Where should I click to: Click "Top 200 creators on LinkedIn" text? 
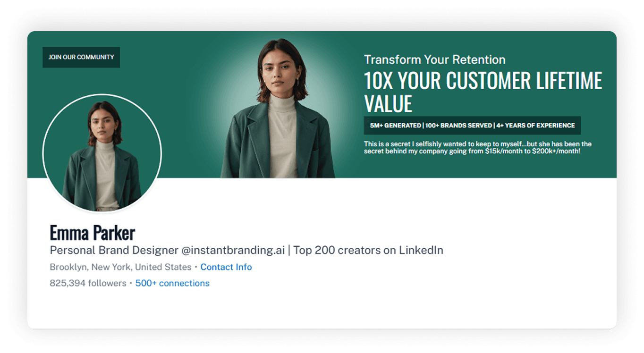368,250
